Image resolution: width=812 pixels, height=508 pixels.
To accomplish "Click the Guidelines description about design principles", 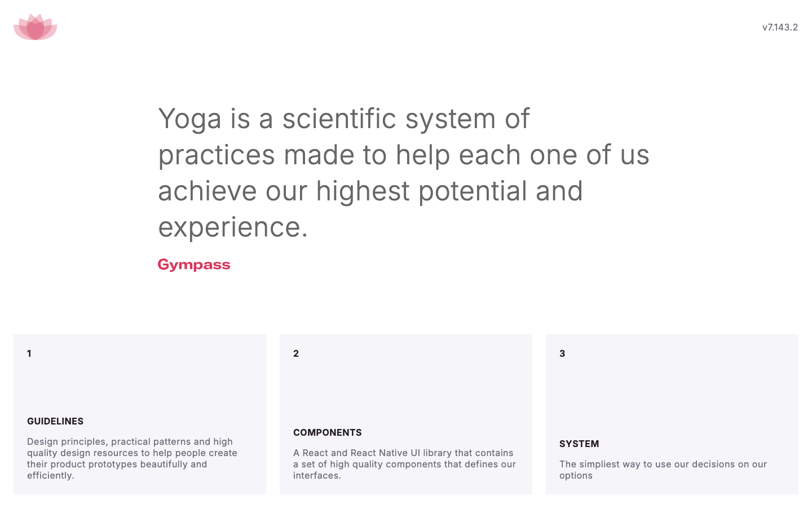I will tap(132, 458).
